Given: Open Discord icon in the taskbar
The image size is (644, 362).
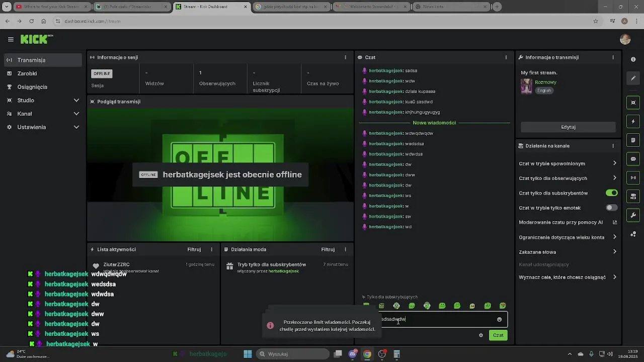Looking at the screenshot, I should pos(353,354).
